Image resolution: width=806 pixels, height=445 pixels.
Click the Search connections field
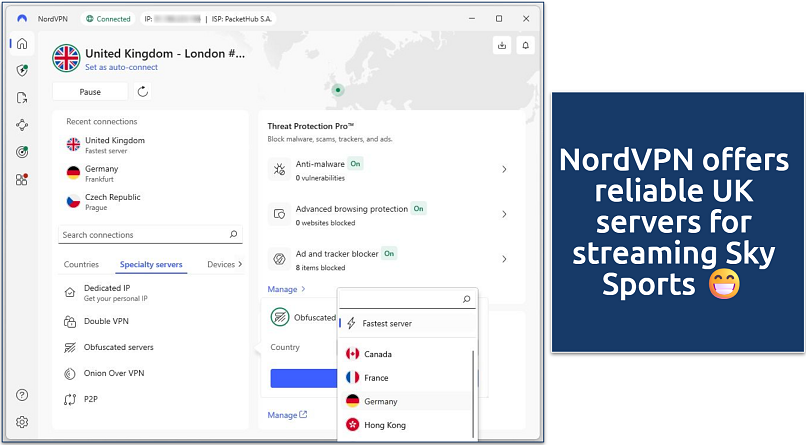144,235
